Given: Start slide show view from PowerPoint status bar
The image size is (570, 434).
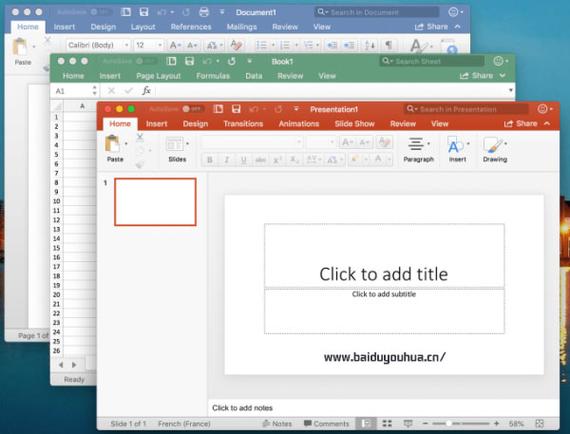Looking at the screenshot, I should 408,423.
